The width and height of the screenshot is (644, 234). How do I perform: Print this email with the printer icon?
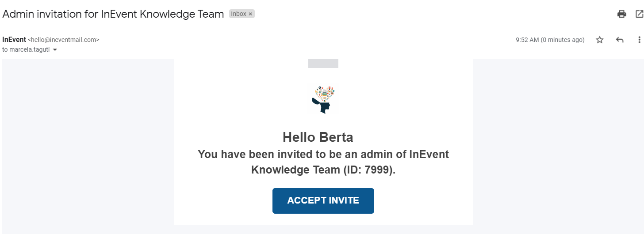[621, 14]
